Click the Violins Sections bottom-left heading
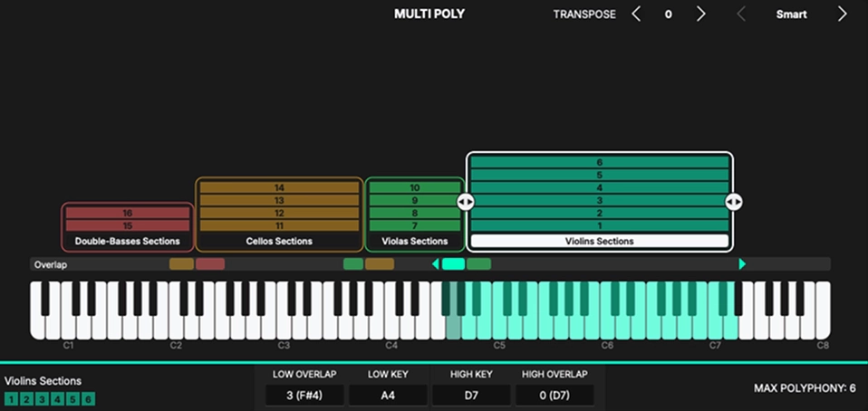 [43, 380]
